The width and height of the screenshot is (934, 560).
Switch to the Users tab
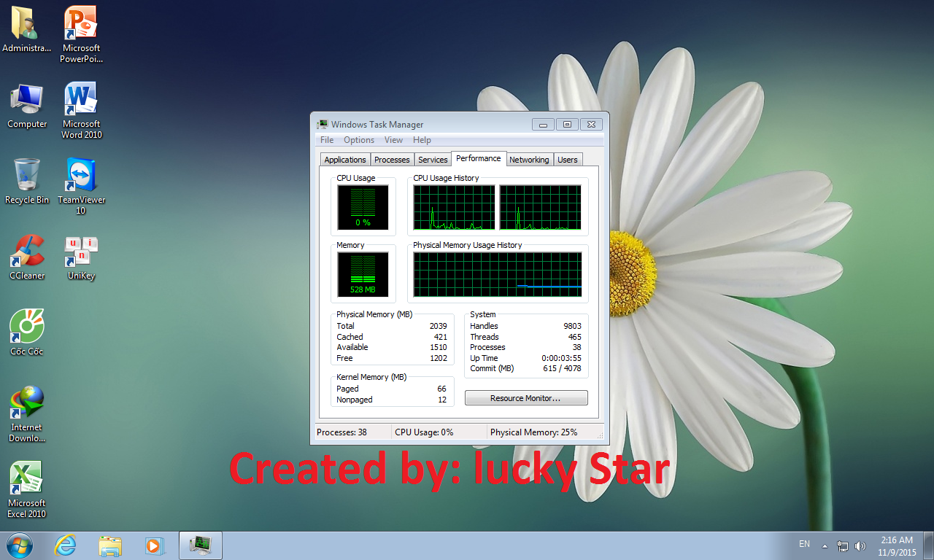pos(568,160)
